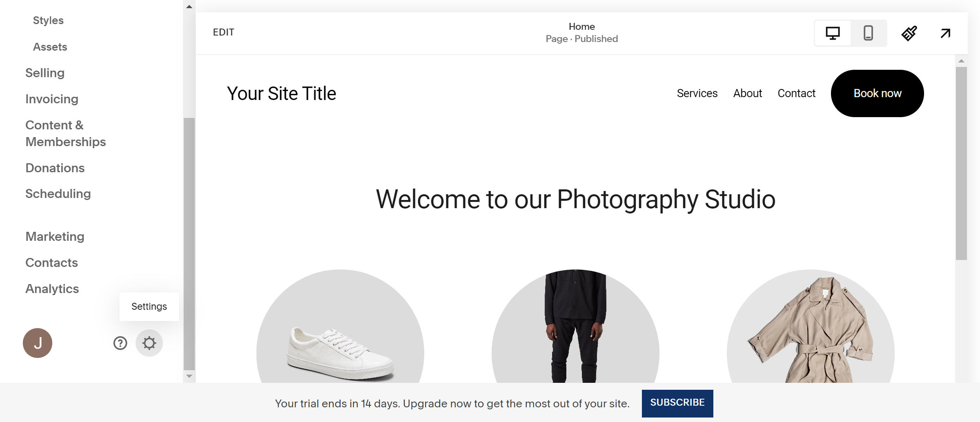Click the expand preview arrow icon
Screen dimensions: 980x422
click(x=945, y=33)
